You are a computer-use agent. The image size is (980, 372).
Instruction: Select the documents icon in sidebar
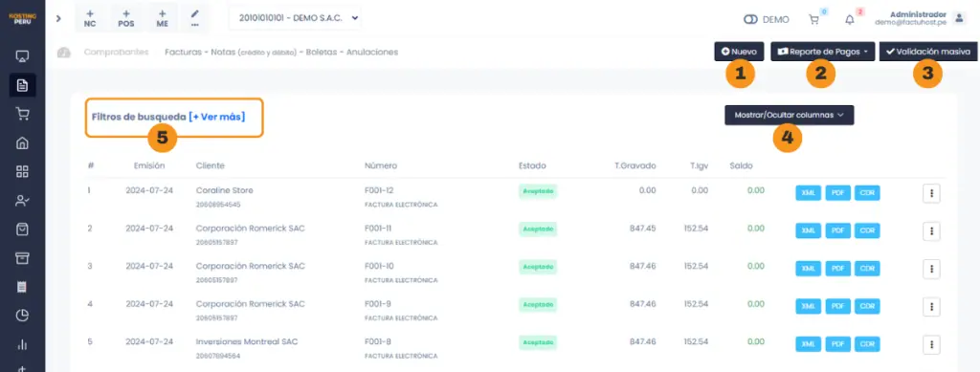(x=22, y=85)
